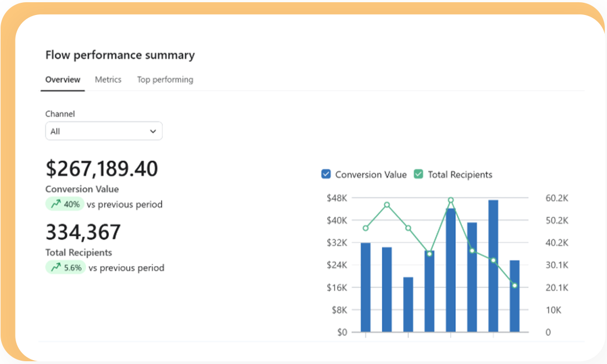Click the lowest point on the green line
The width and height of the screenshot is (607, 364).
point(514,286)
